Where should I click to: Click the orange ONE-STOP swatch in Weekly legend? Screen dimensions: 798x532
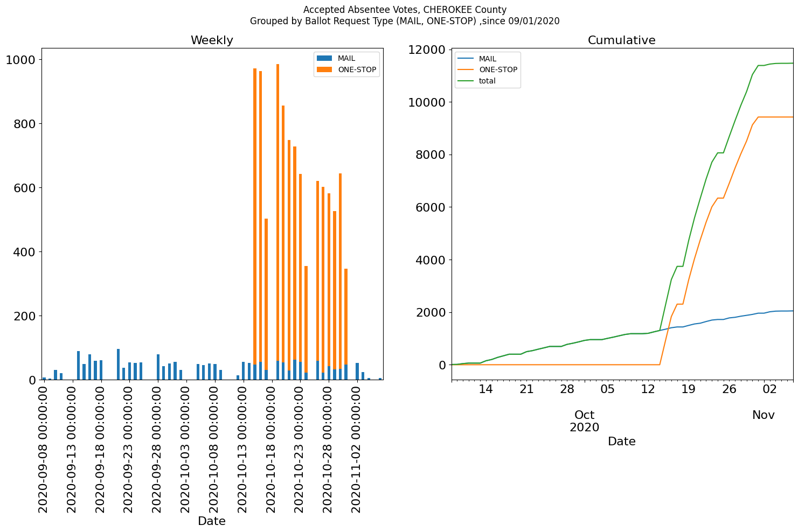coord(325,69)
